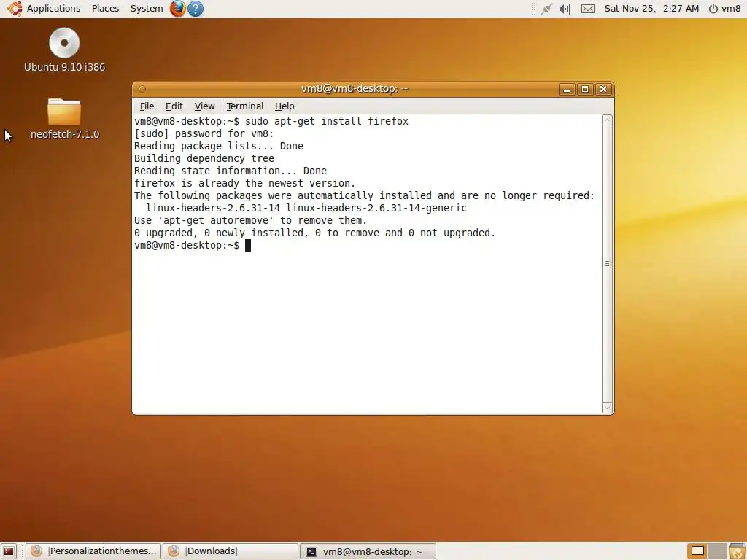Launch Firefox from the top panel

point(178,9)
